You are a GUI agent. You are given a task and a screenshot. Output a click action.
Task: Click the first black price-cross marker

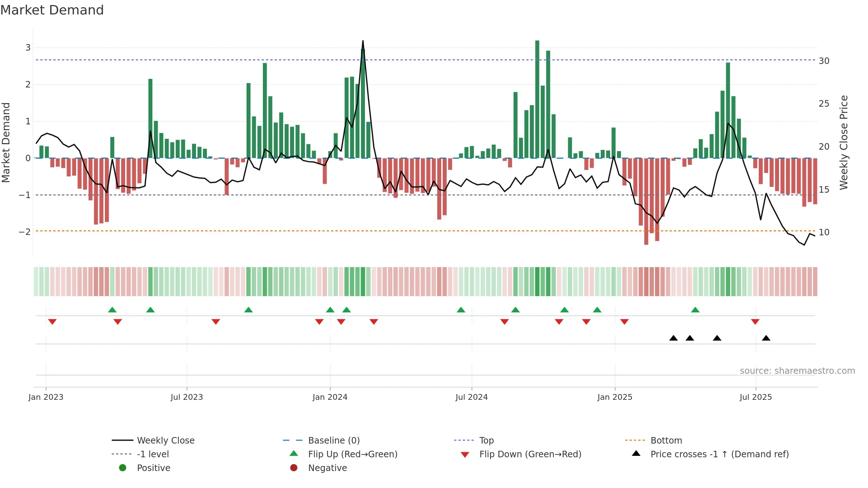[673, 338]
